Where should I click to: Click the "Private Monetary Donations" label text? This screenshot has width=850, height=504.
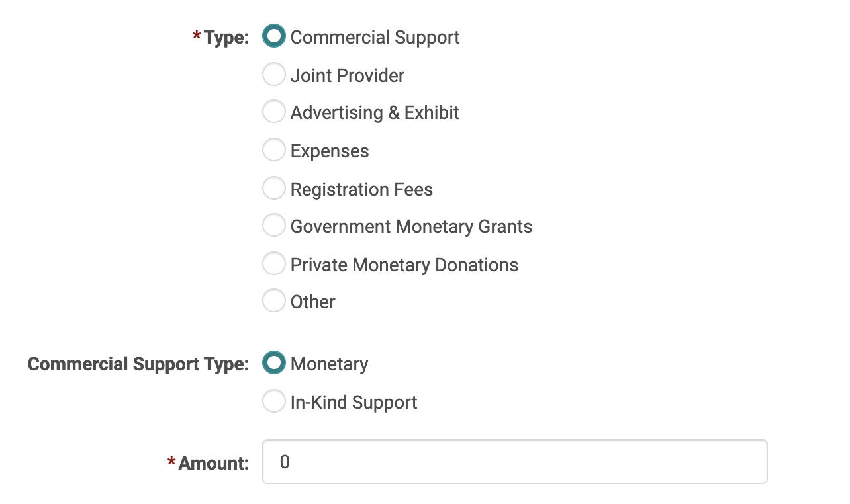point(404,265)
